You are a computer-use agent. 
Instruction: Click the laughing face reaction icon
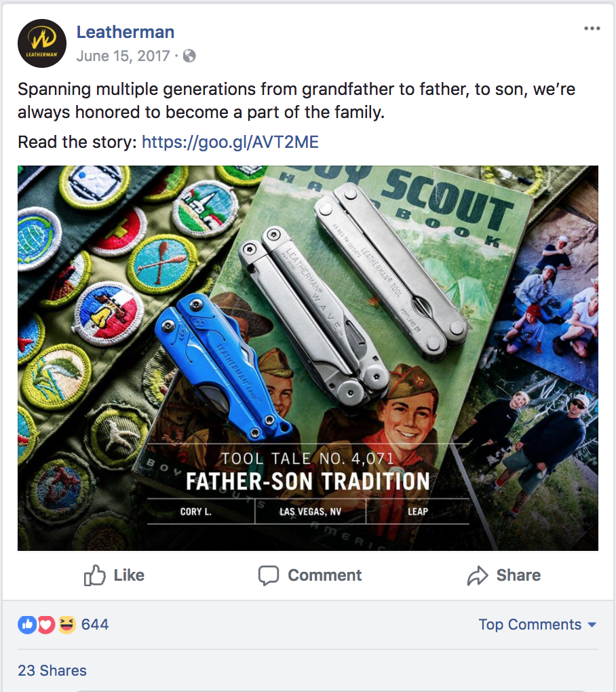66,624
